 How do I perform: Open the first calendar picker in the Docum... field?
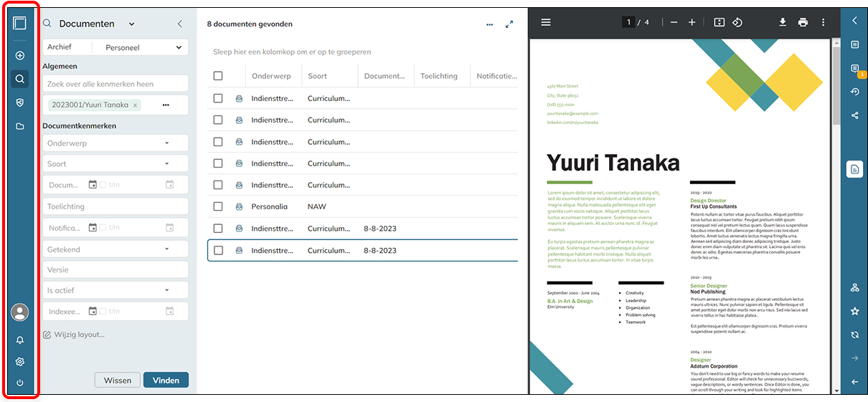click(x=93, y=185)
